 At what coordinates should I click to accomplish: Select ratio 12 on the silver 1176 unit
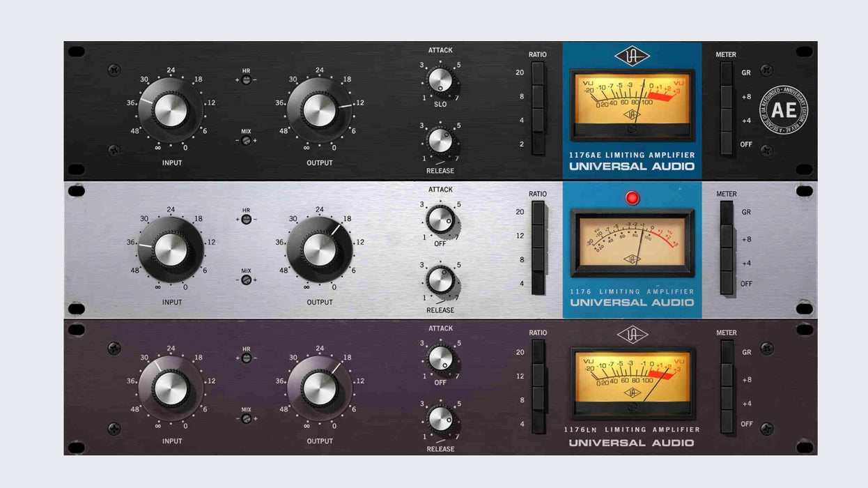click(x=538, y=236)
